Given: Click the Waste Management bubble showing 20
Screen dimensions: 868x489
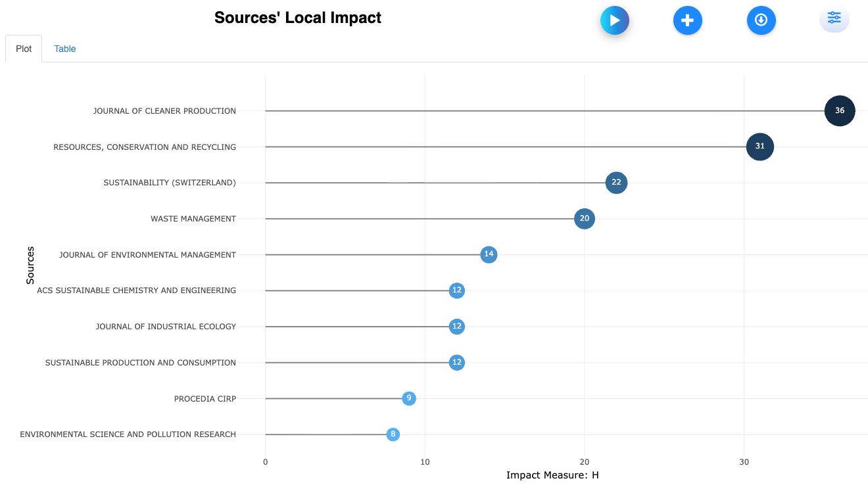Looking at the screenshot, I should pyautogui.click(x=584, y=218).
